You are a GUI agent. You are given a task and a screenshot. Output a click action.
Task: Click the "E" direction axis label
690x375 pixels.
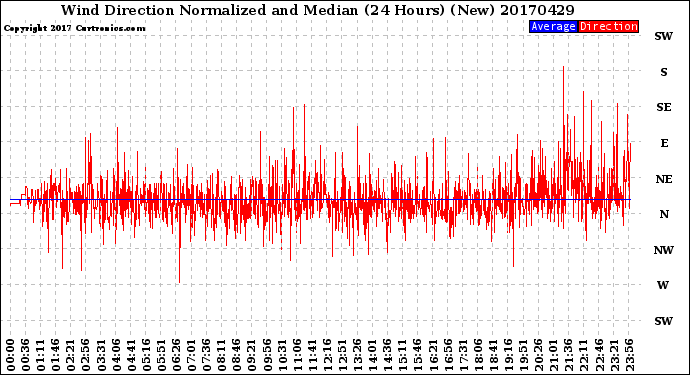click(x=664, y=143)
